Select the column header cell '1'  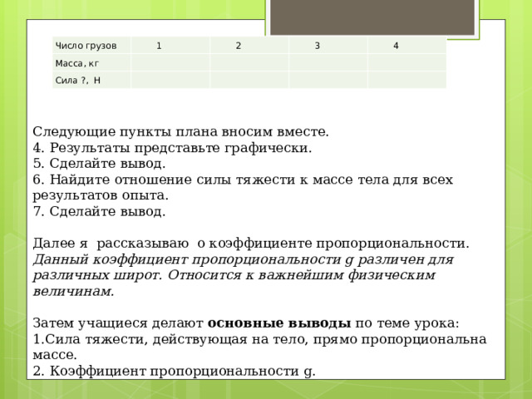pyautogui.click(x=170, y=46)
